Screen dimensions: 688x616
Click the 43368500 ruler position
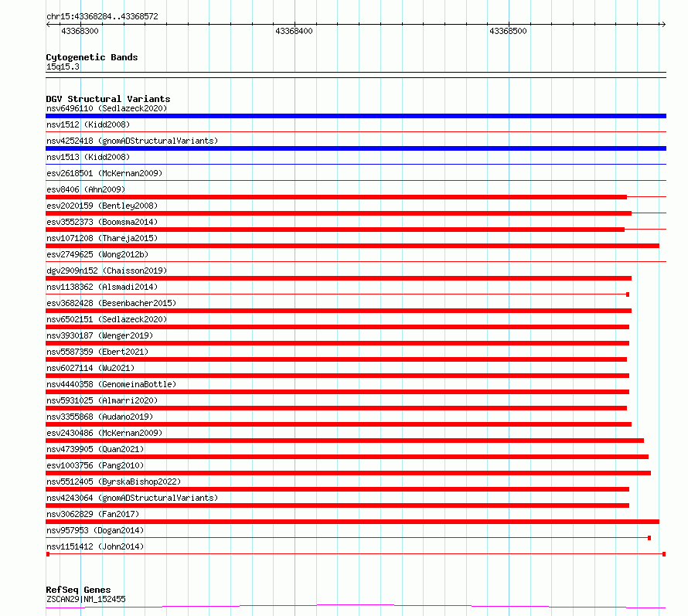[508, 31]
